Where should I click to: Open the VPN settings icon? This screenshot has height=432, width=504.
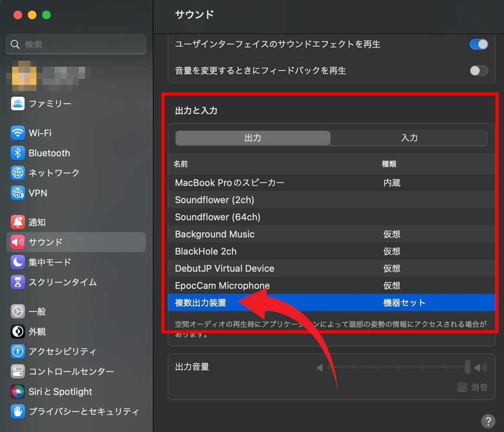pyautogui.click(x=18, y=193)
